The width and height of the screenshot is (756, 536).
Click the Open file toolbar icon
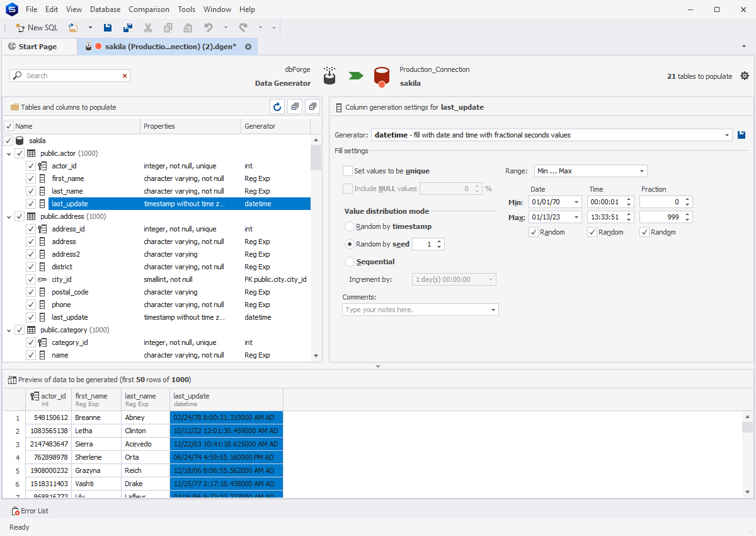(x=73, y=28)
